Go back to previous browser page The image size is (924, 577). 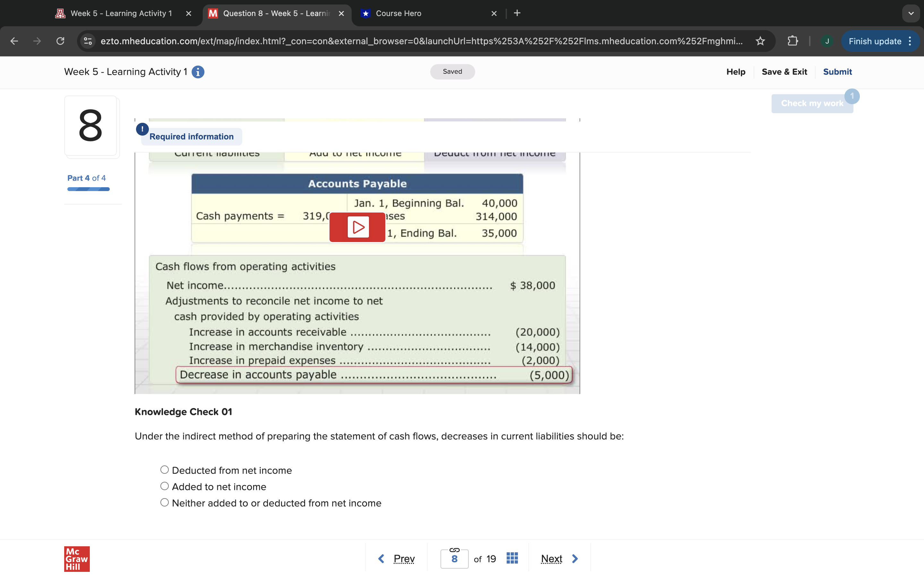point(14,41)
